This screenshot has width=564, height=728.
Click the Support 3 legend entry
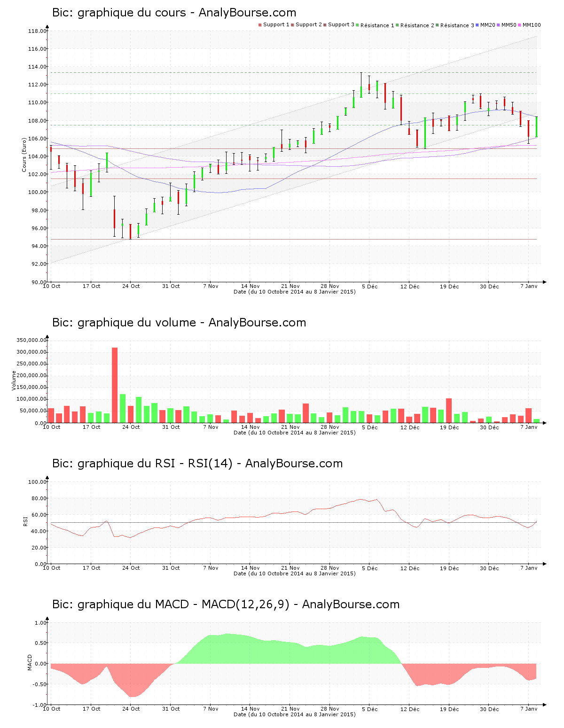pos(339,25)
